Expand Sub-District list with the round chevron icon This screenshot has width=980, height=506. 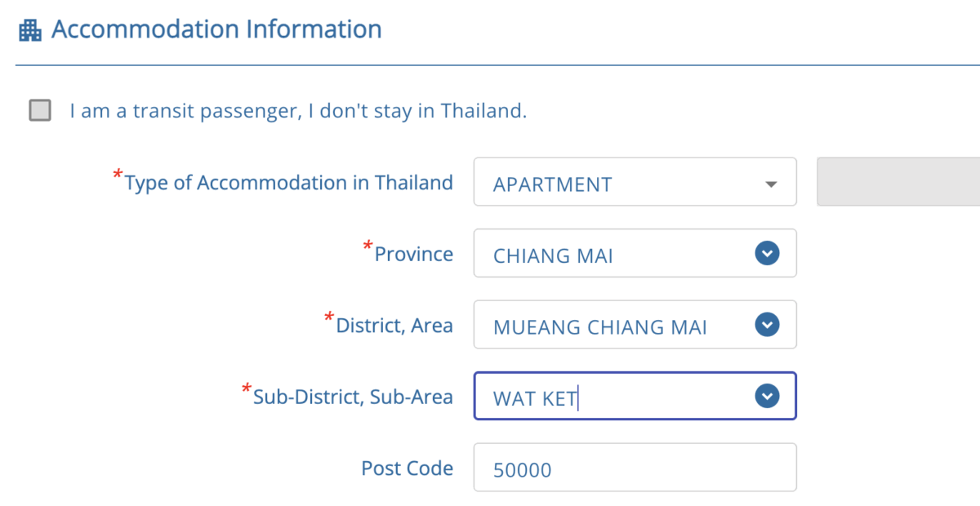767,397
